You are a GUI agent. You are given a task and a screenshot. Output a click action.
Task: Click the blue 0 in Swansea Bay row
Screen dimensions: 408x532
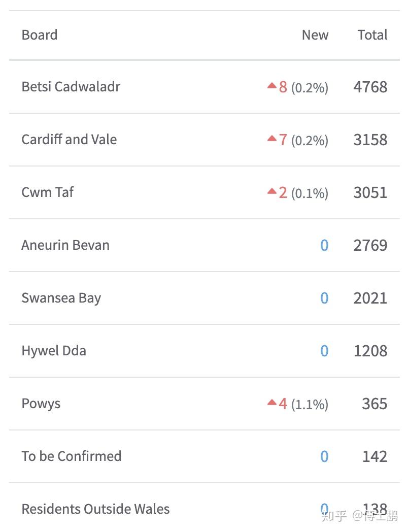(324, 298)
